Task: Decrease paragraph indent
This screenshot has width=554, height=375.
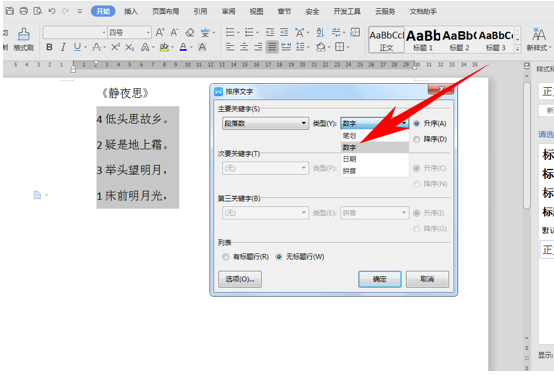Action: 270,33
